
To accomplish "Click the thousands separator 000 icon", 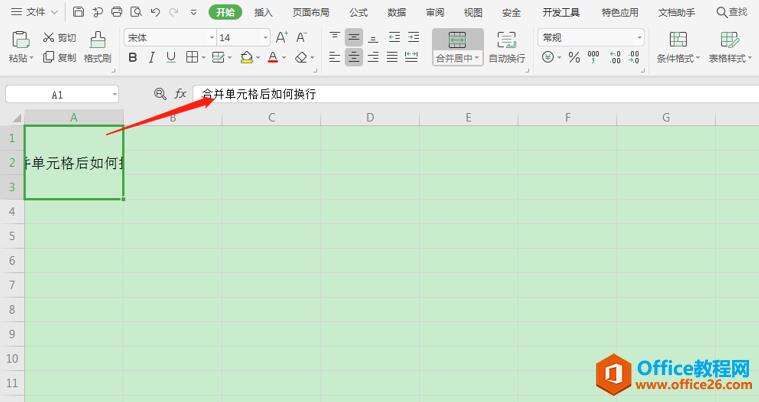I will pyautogui.click(x=593, y=57).
